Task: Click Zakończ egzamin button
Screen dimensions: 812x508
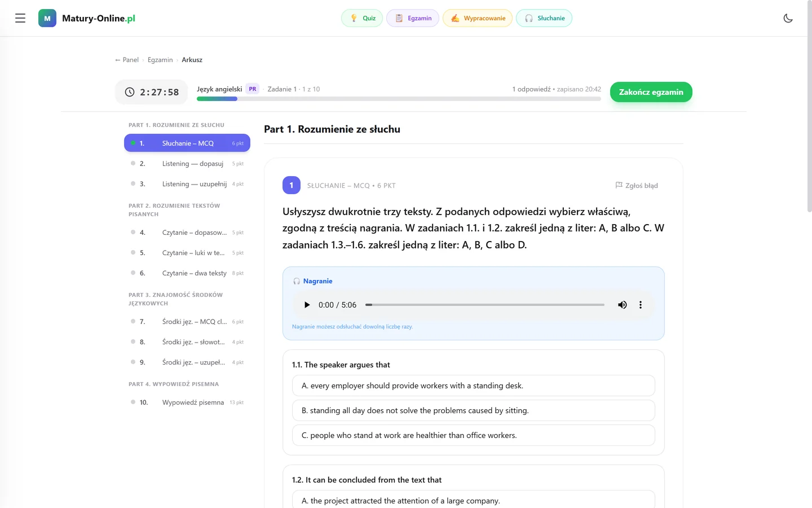Action: click(651, 92)
